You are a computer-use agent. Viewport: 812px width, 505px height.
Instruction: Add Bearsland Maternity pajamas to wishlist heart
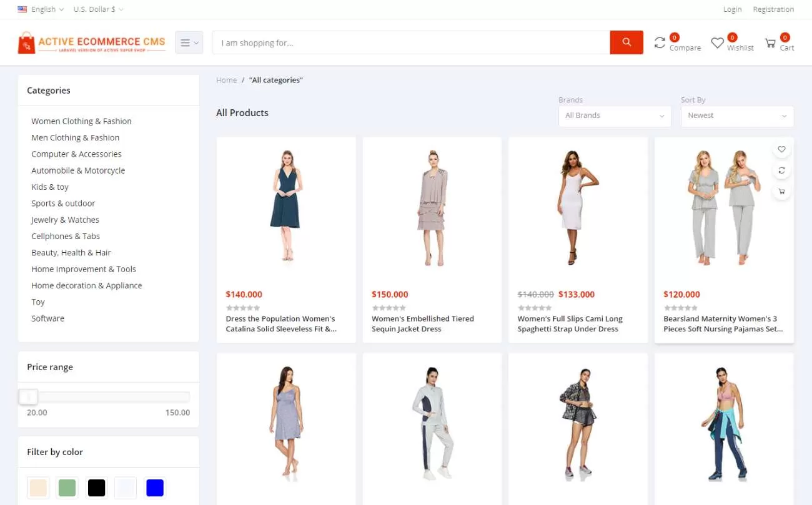click(781, 149)
